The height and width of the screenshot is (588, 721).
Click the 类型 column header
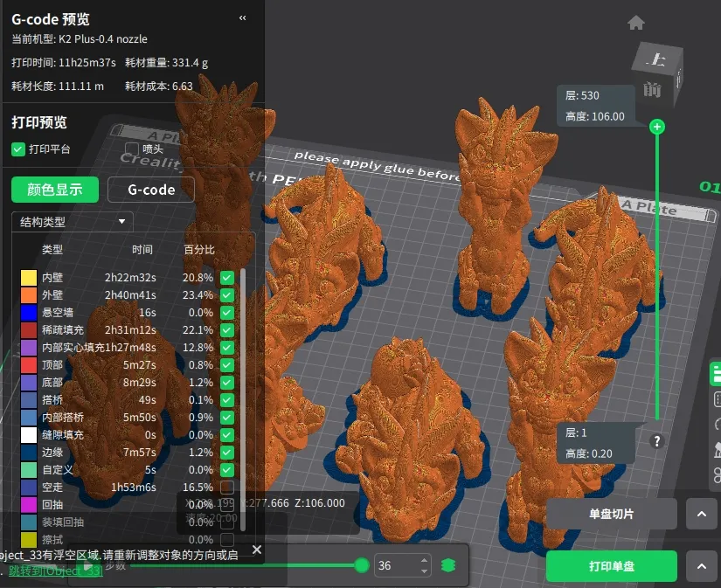pyautogui.click(x=52, y=250)
